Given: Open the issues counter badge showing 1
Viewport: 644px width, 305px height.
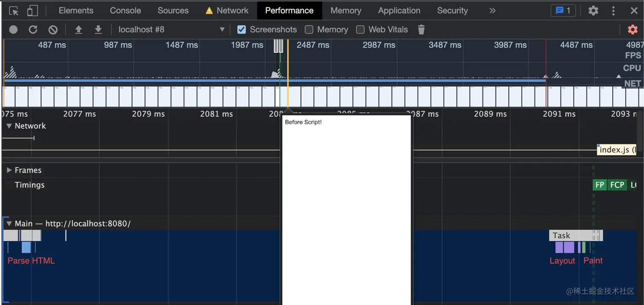Looking at the screenshot, I should pos(563,11).
